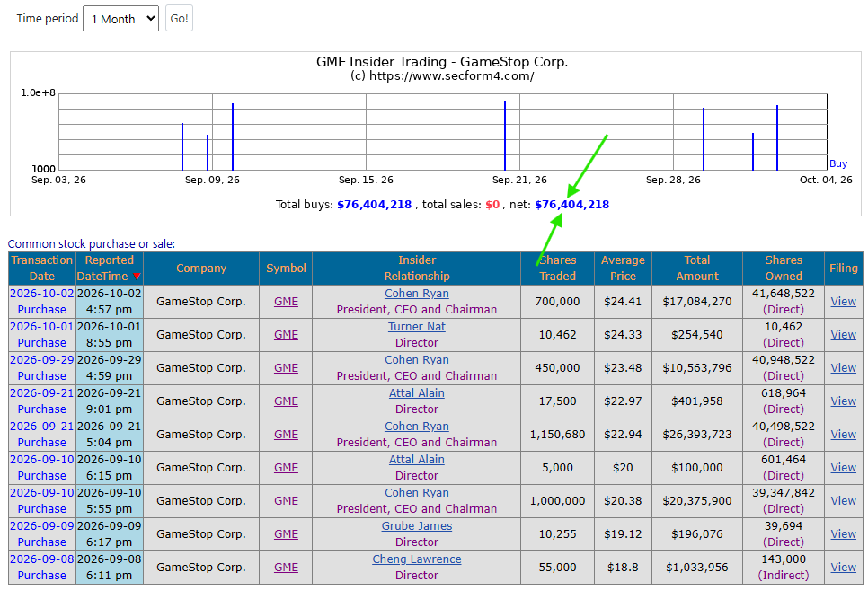Click the tallest bar near Sep. 21 on chart

[505, 136]
